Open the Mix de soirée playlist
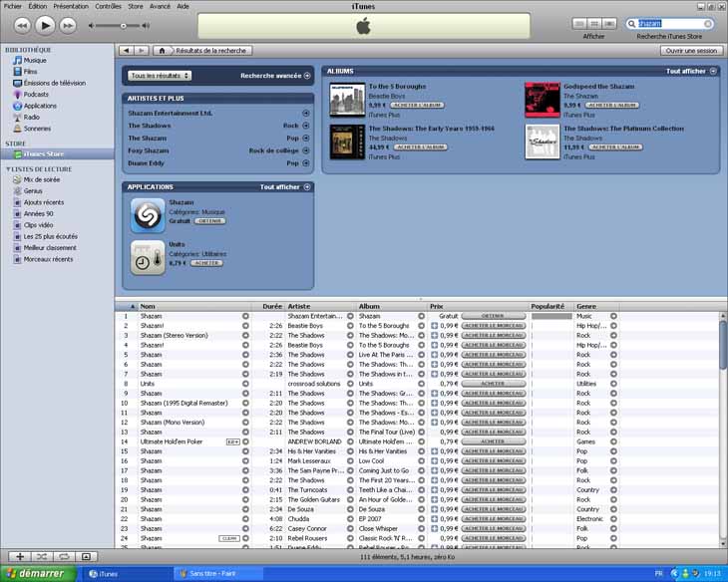 click(41, 179)
